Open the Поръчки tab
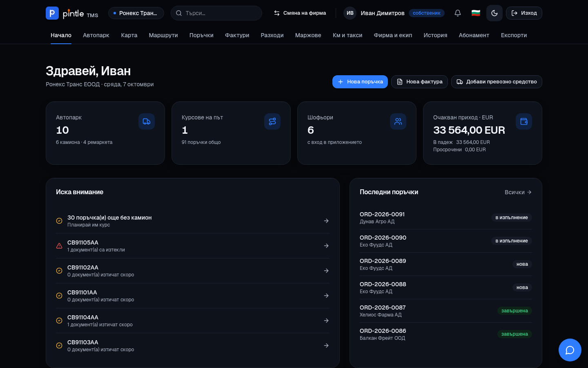This screenshot has height=368, width=588. tap(201, 35)
